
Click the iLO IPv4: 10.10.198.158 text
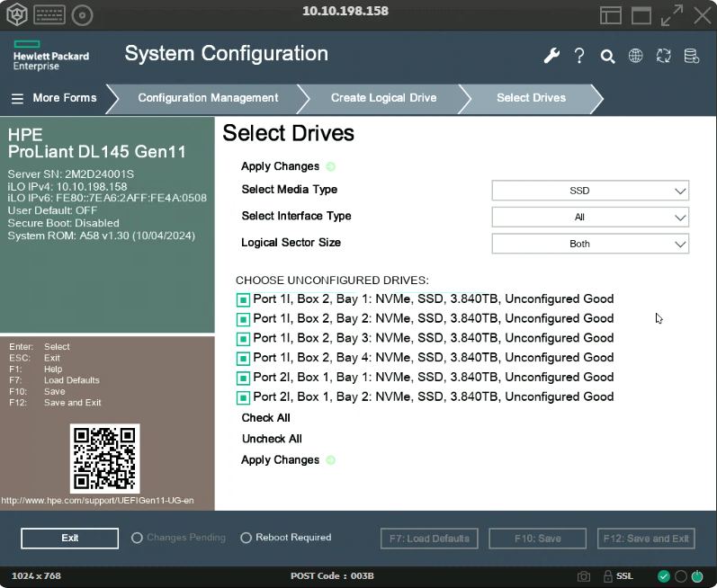tap(67, 186)
